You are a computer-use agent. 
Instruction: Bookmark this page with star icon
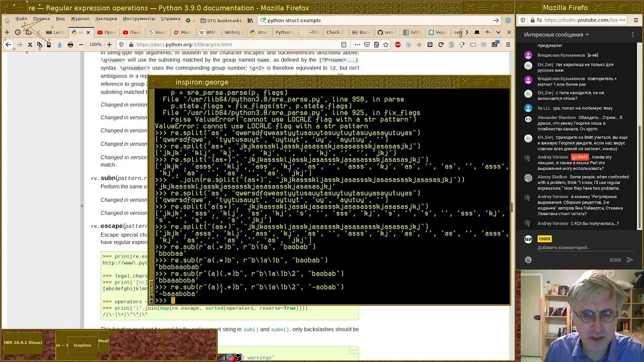386,44
